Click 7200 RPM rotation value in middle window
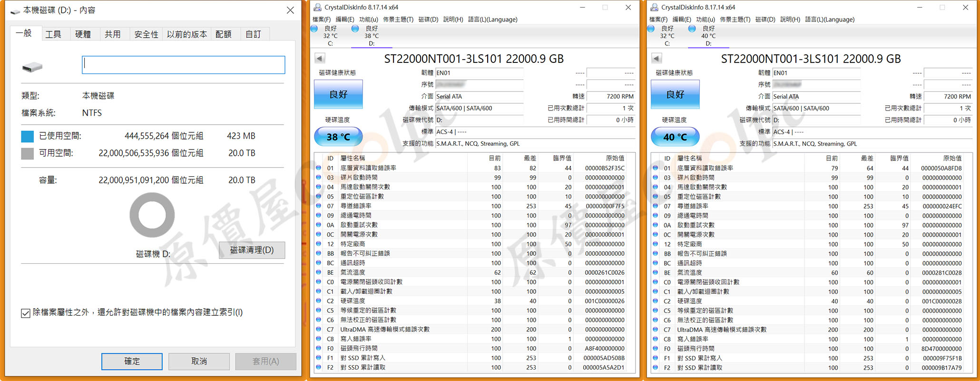Viewport: 980px width, 381px height. click(x=611, y=96)
